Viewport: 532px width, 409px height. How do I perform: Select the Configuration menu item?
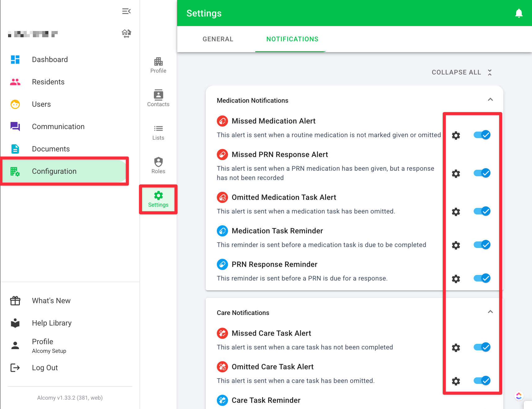click(65, 171)
